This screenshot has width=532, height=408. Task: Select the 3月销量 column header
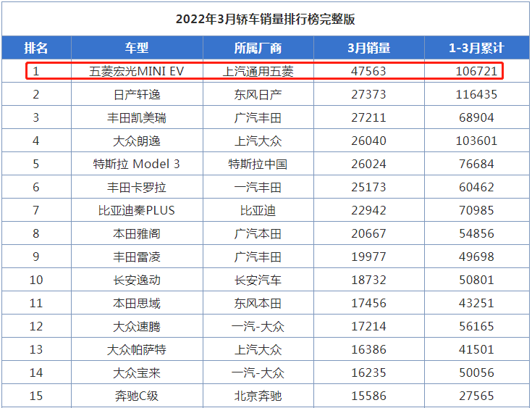pyautogui.click(x=369, y=48)
